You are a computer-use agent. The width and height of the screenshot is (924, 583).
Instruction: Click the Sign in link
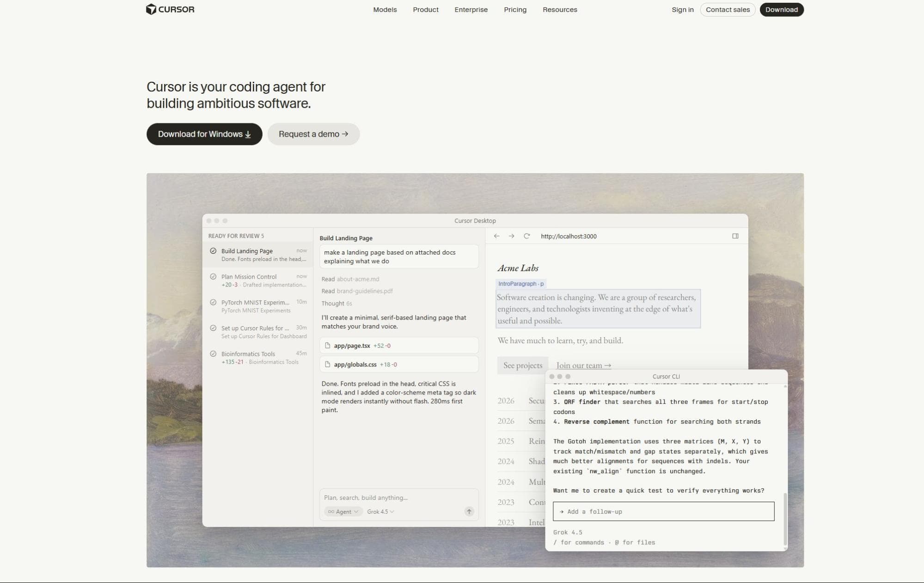[x=683, y=10]
